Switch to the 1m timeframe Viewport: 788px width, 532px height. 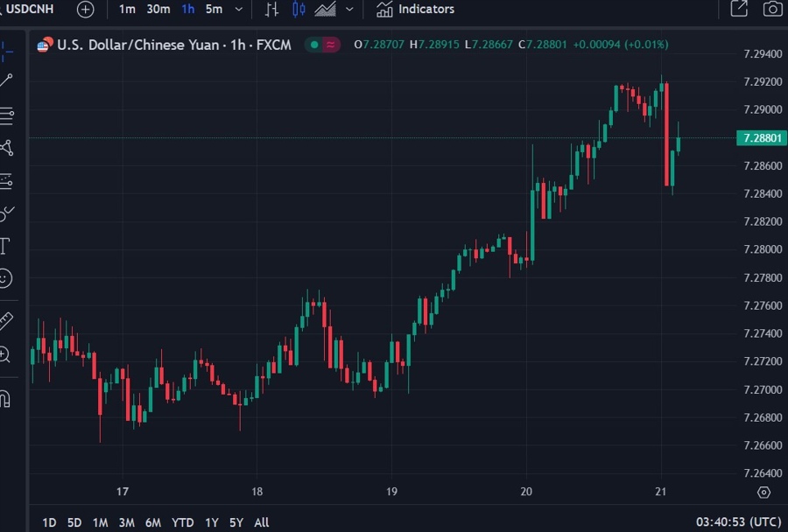(x=127, y=9)
